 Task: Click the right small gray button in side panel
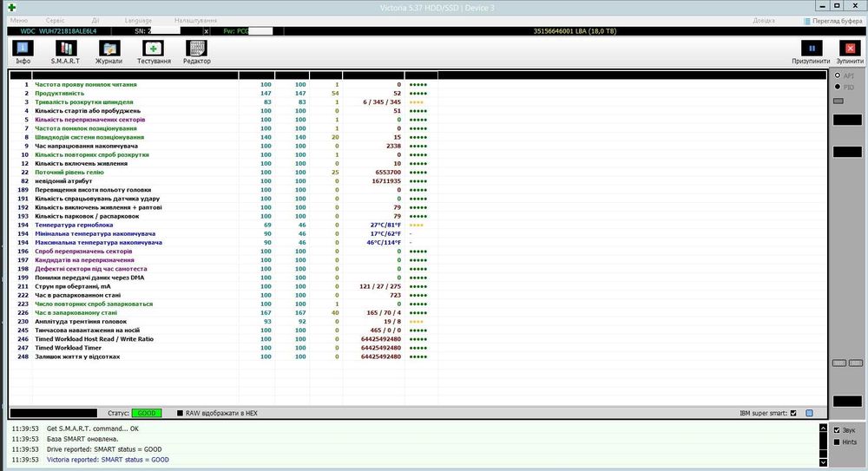(856, 363)
